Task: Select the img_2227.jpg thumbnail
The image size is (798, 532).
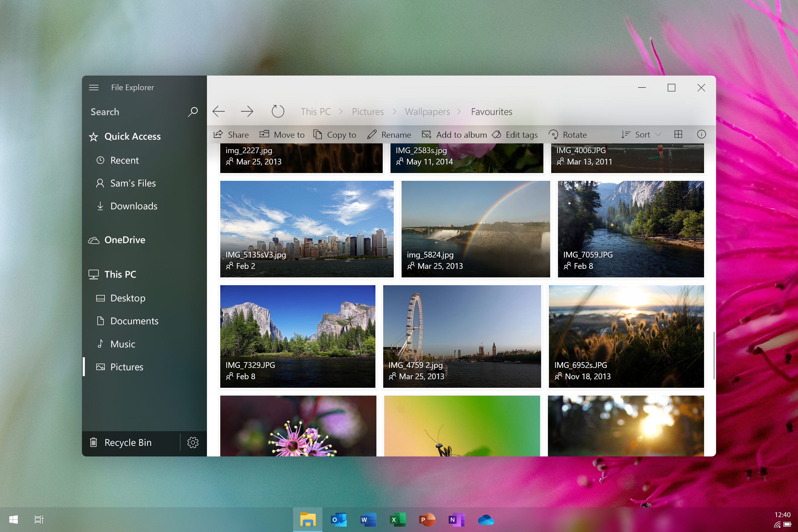Action: click(301, 158)
